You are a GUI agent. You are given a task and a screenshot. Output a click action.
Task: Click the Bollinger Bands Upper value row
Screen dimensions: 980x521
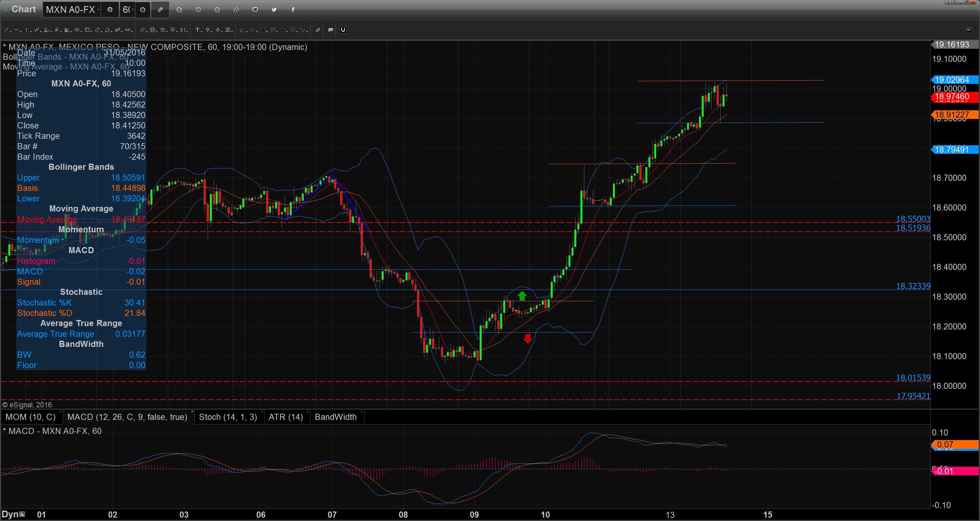[81, 177]
